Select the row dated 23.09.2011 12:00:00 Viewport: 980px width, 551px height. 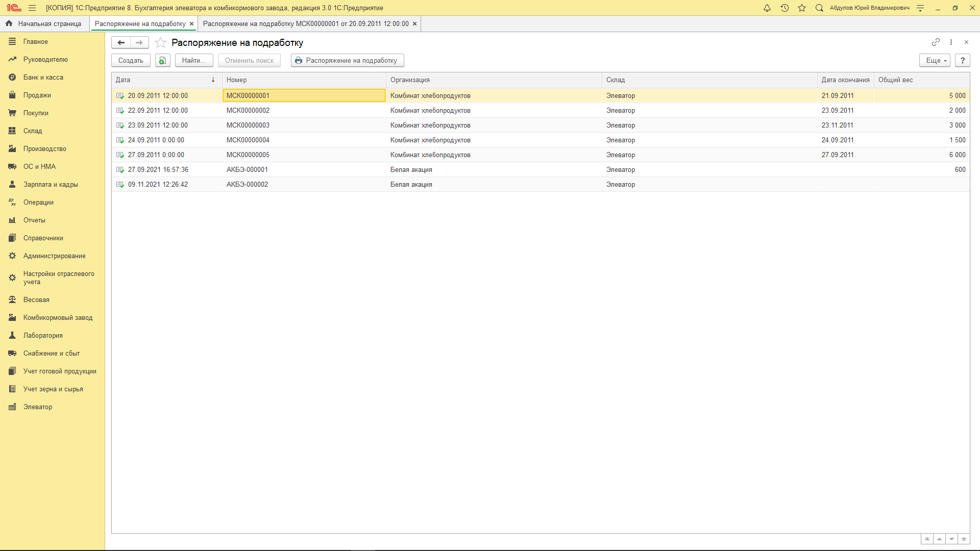tap(541, 126)
